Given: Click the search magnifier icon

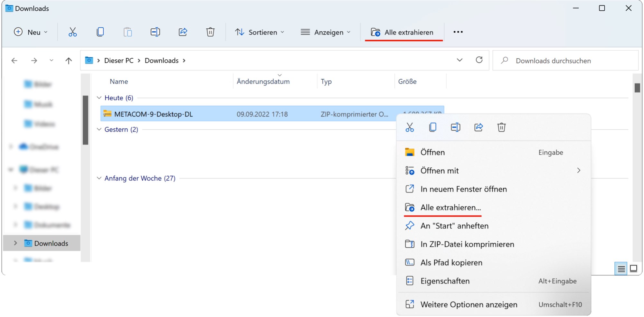Looking at the screenshot, I should point(505,60).
